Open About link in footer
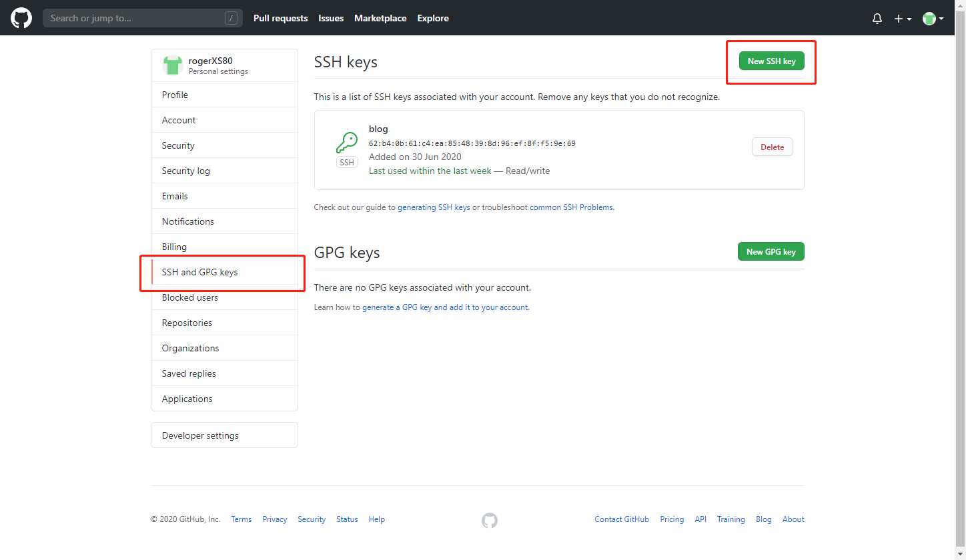966x560 pixels. pyautogui.click(x=793, y=519)
